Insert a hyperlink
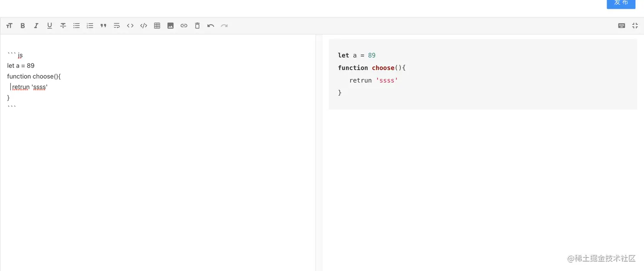 (x=184, y=26)
